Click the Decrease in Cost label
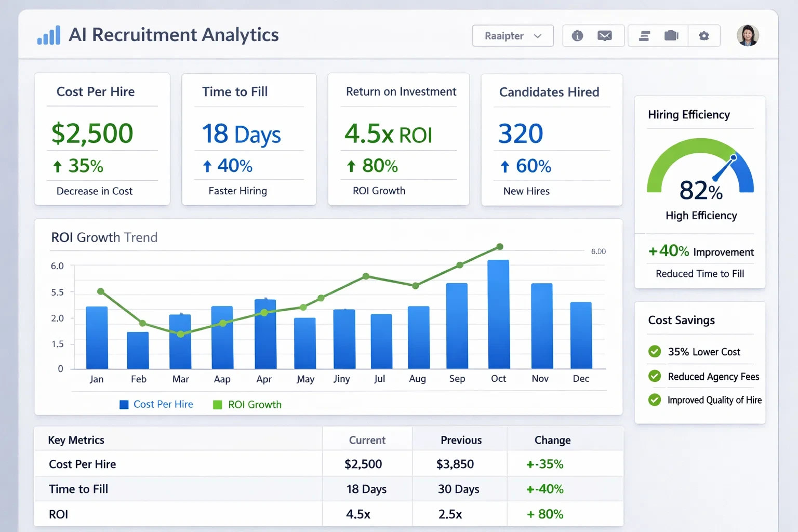 click(x=95, y=191)
